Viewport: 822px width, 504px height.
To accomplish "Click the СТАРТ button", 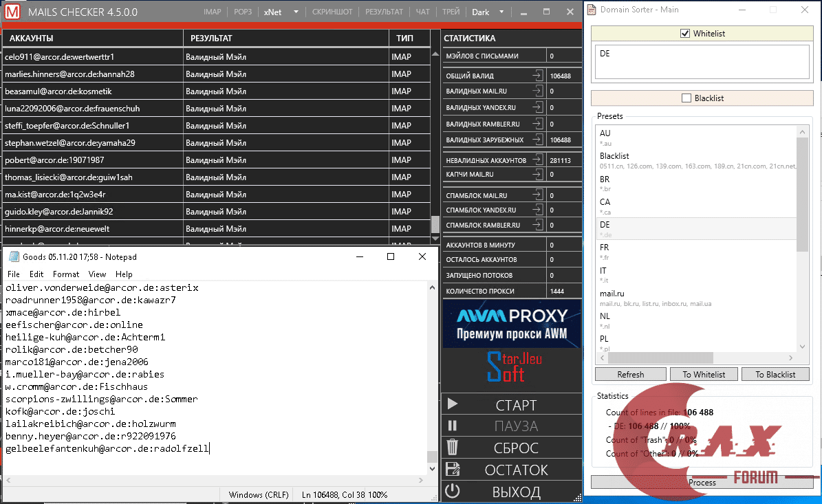I will (512, 404).
